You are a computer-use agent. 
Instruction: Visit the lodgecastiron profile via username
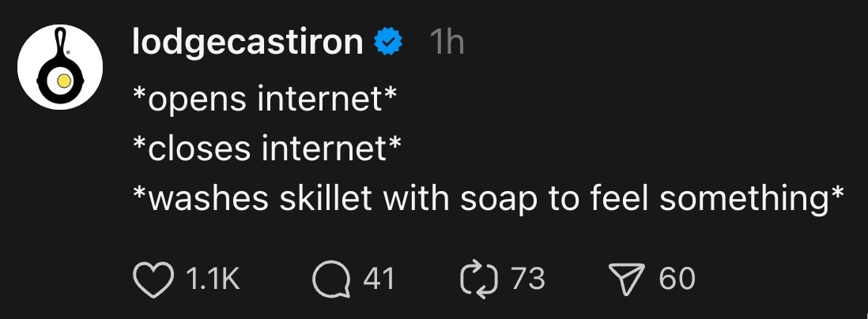[247, 43]
